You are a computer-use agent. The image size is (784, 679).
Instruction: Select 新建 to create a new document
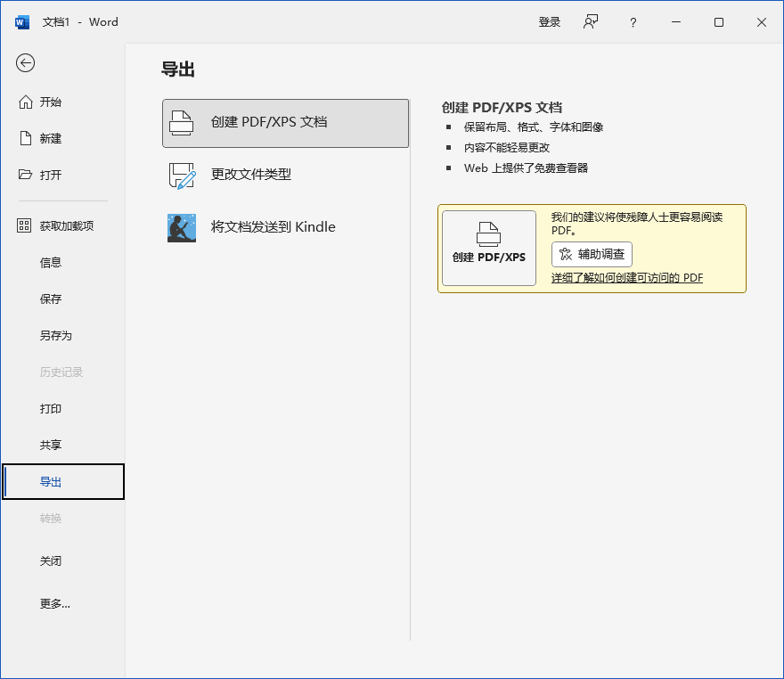coord(51,138)
